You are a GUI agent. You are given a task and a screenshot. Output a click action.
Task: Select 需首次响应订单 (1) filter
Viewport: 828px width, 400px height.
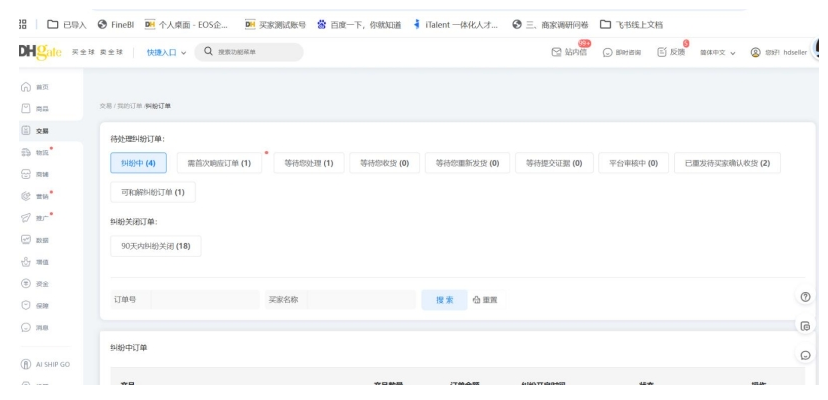click(x=219, y=163)
